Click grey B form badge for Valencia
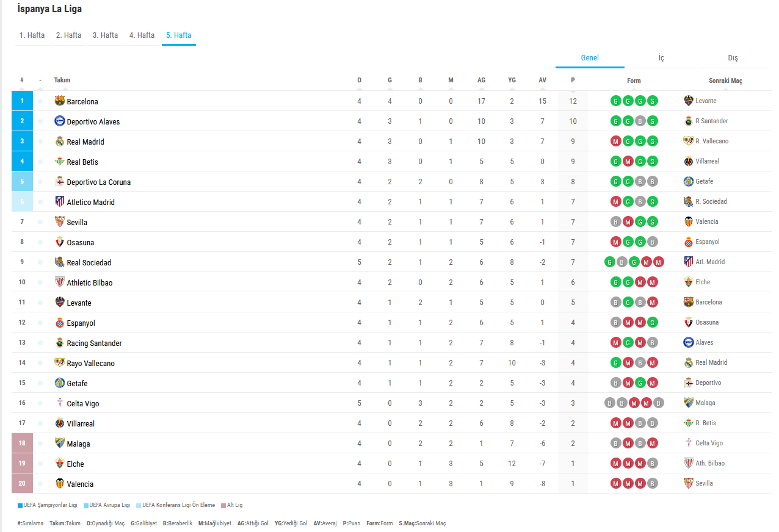Screen dimensions: 779x532 [653, 483]
